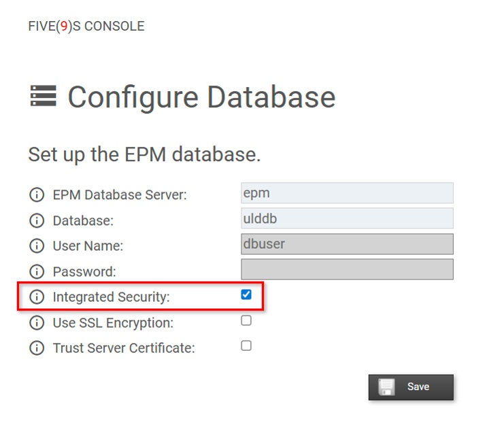Click the greyed-out Password field
485x448 pixels.
(347, 269)
